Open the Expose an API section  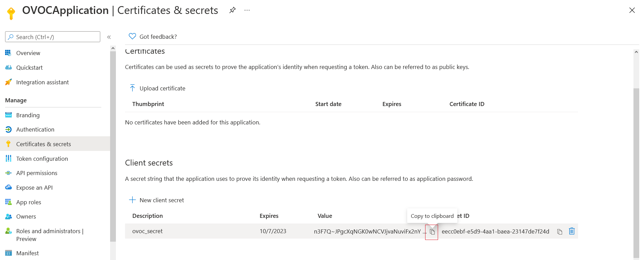34,188
